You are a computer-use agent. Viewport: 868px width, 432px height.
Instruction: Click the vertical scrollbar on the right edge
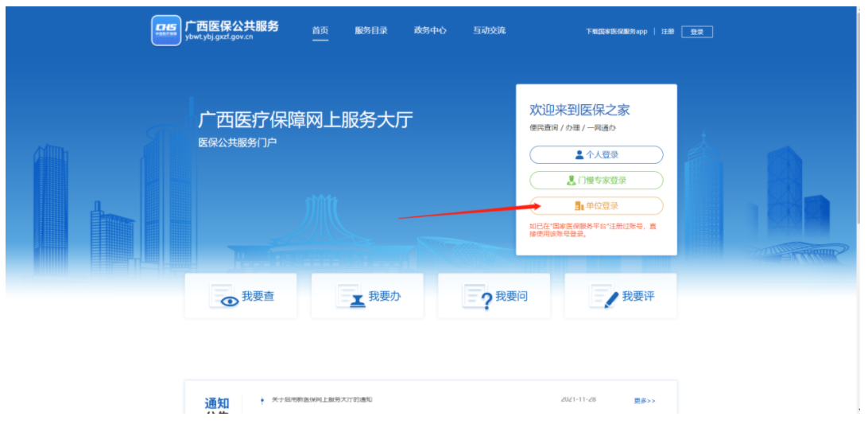click(860, 215)
